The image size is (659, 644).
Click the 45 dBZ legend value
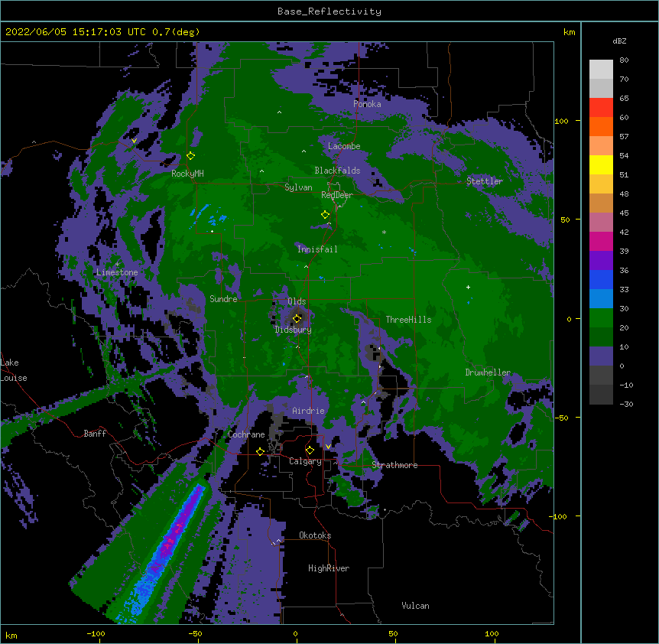[624, 213]
